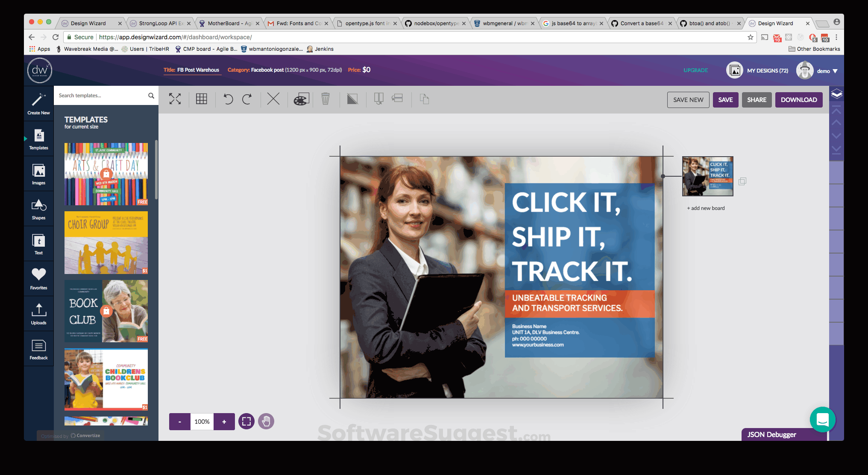Viewport: 868px width, 475px height.
Task: Click the DOWNLOAD button
Action: (798, 99)
